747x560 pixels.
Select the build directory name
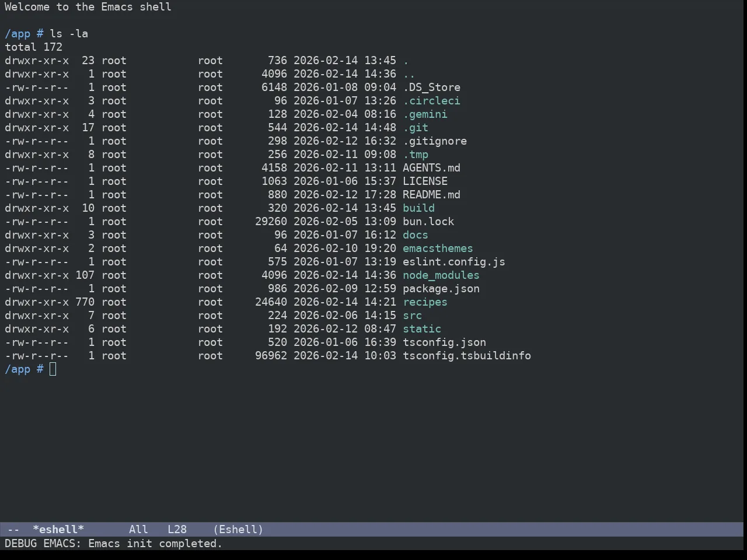(418, 208)
